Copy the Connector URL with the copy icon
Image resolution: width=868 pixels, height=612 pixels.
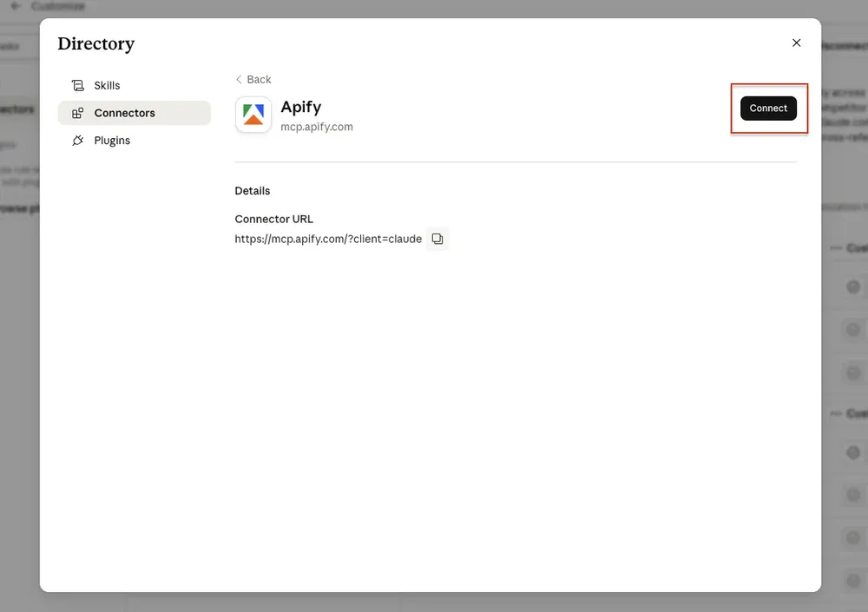[x=437, y=239]
